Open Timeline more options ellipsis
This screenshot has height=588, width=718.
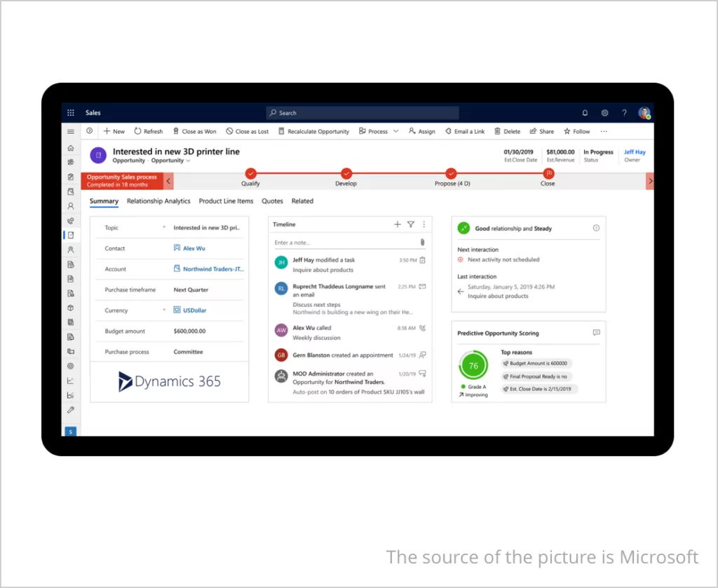424,224
